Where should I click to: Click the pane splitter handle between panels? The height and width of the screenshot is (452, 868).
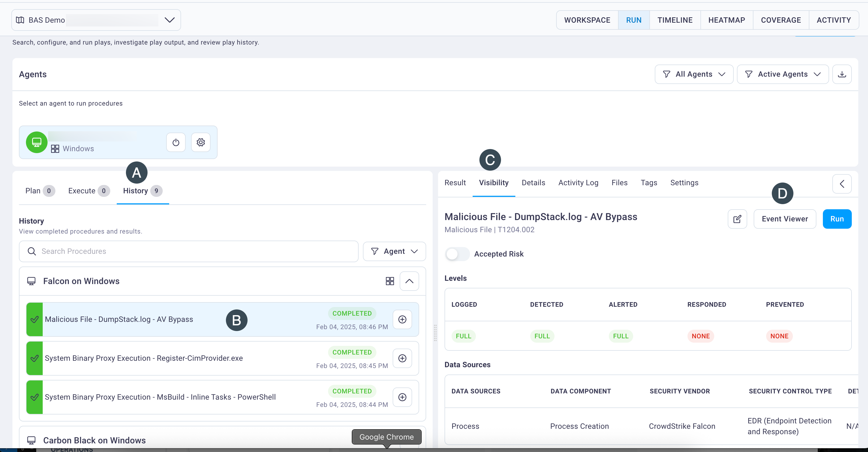click(x=435, y=333)
